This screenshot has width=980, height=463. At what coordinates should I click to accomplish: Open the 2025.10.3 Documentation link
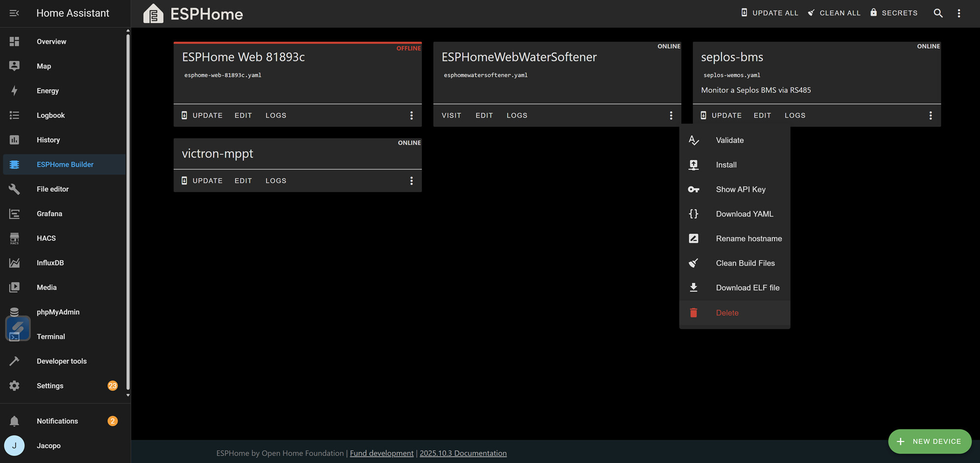point(463,453)
